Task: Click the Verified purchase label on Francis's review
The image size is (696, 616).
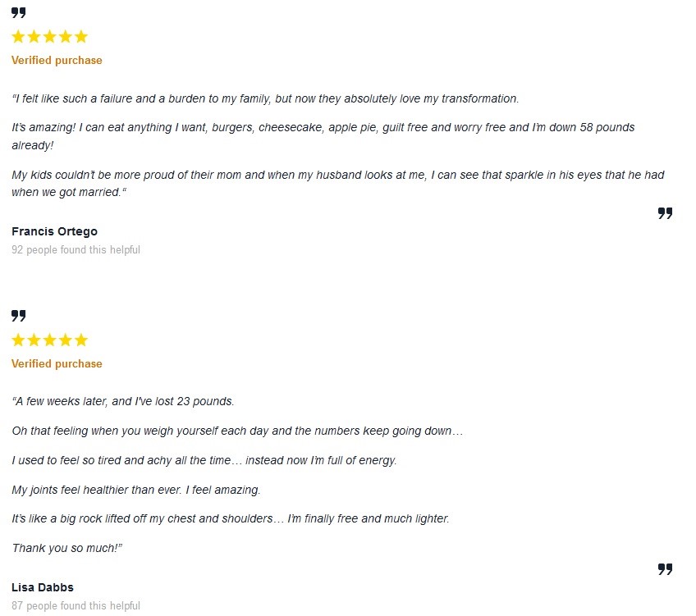Action: point(57,61)
